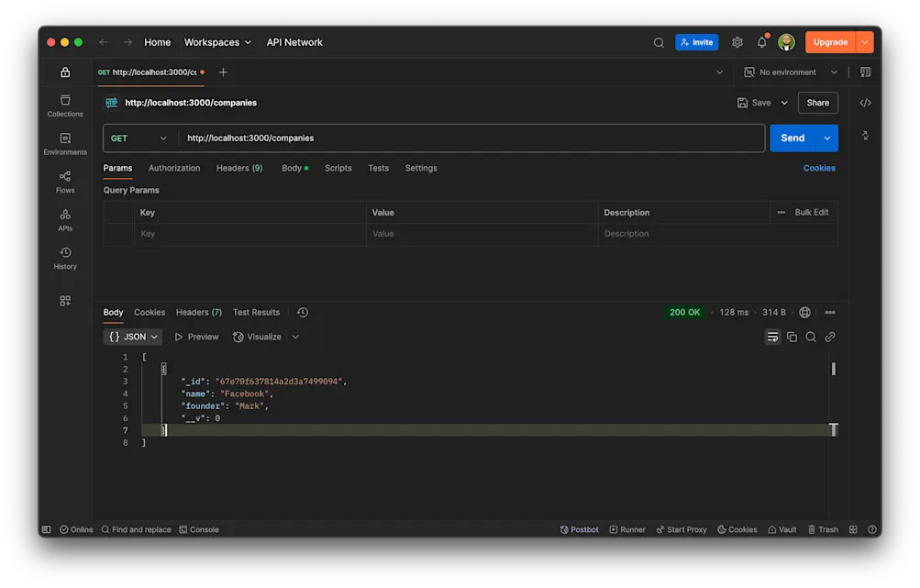Open the Environments sidebar panel
The image size is (920, 588).
(65, 143)
